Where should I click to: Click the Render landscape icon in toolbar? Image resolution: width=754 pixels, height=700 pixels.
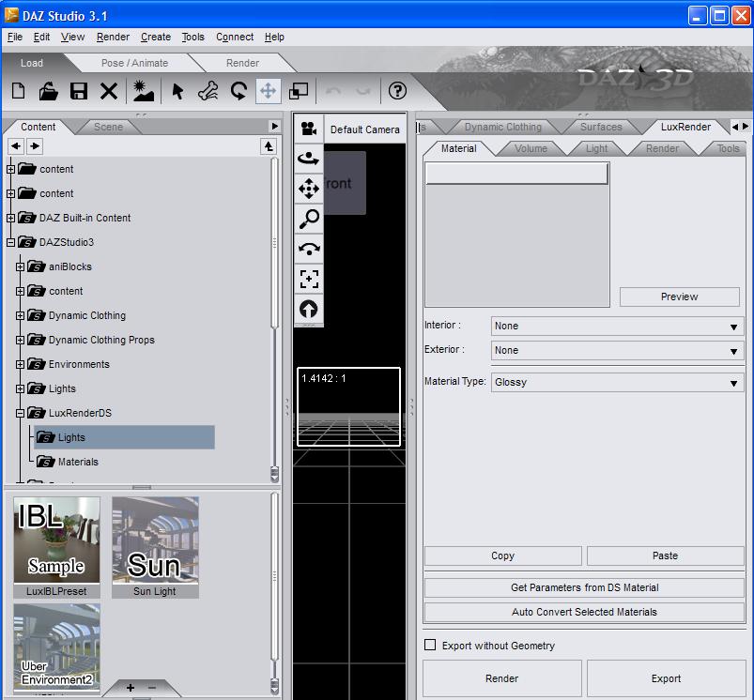click(x=143, y=91)
